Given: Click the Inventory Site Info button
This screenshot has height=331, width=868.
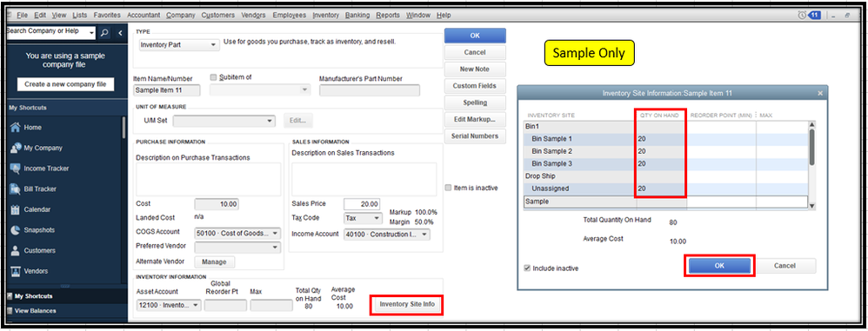Looking at the screenshot, I should click(407, 304).
